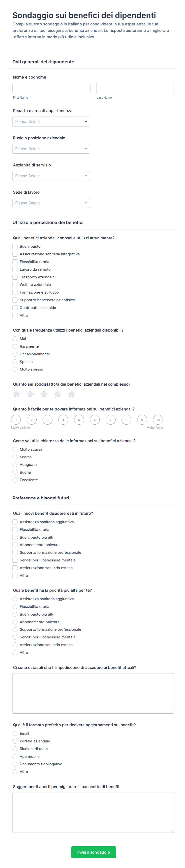Screen dimensions: 185x868
Task: Rate five stars for overall satisfaction
Action: click(x=71, y=394)
